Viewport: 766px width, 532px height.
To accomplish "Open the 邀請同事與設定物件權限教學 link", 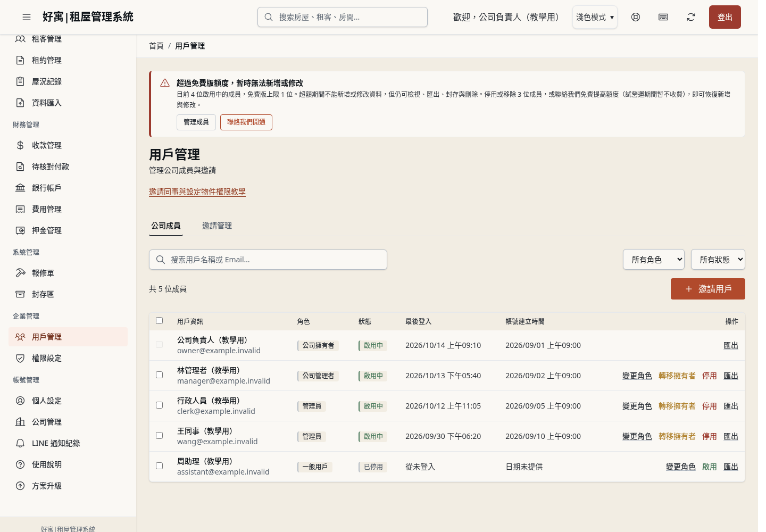I will click(197, 192).
